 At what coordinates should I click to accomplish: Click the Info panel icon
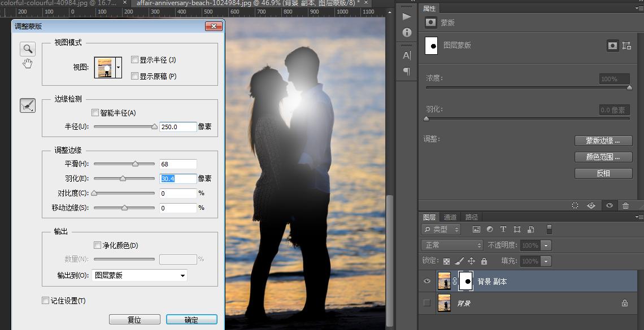tap(407, 33)
